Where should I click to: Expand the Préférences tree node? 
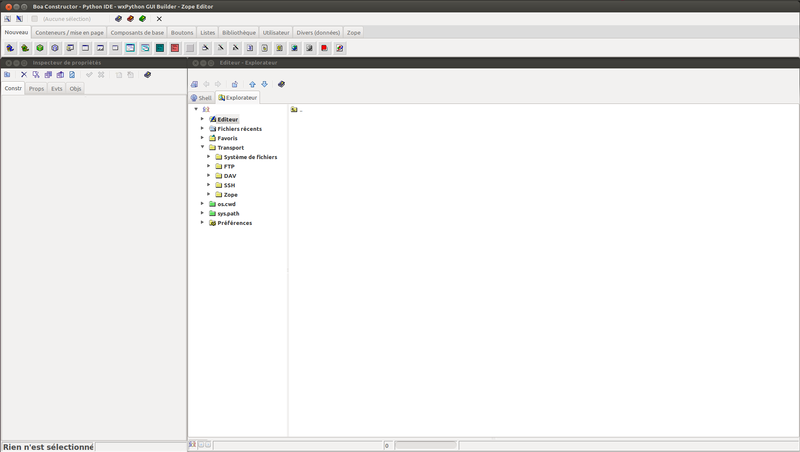pos(202,222)
